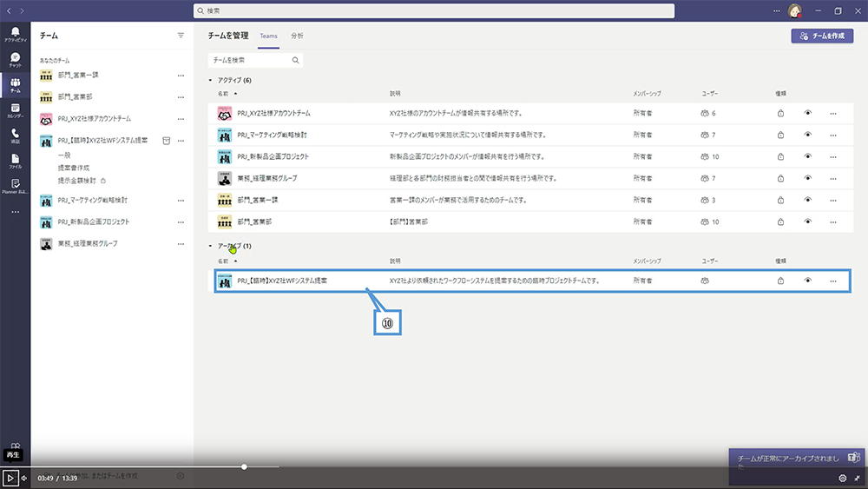Click the filter icon in teams panel
This screenshot has height=489, width=868.
181,35
